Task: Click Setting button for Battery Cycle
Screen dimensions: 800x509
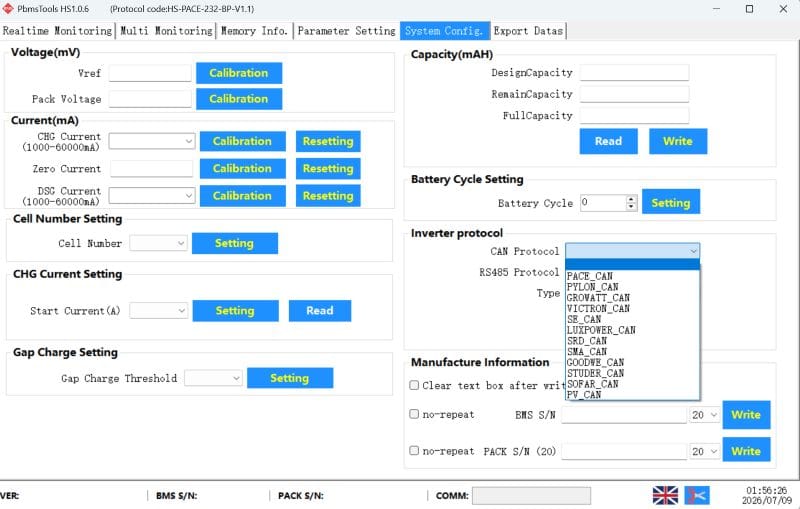Action: point(670,203)
